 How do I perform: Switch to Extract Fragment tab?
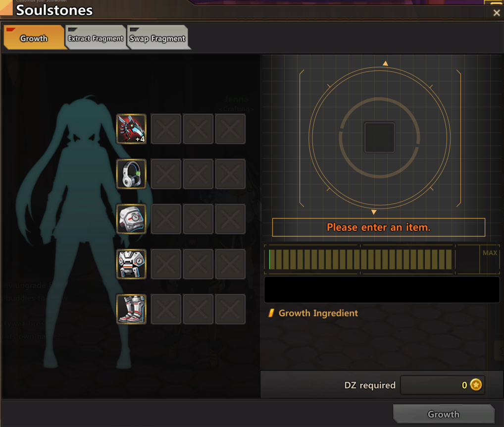click(x=96, y=37)
